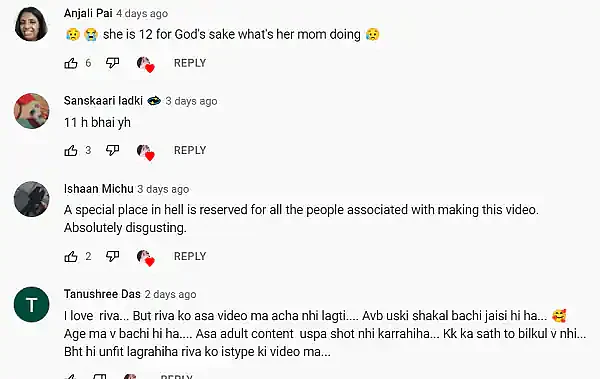Image resolution: width=600 pixels, height=379 pixels.
Task: Open Tanushree Das's T avatar
Action: point(31,304)
